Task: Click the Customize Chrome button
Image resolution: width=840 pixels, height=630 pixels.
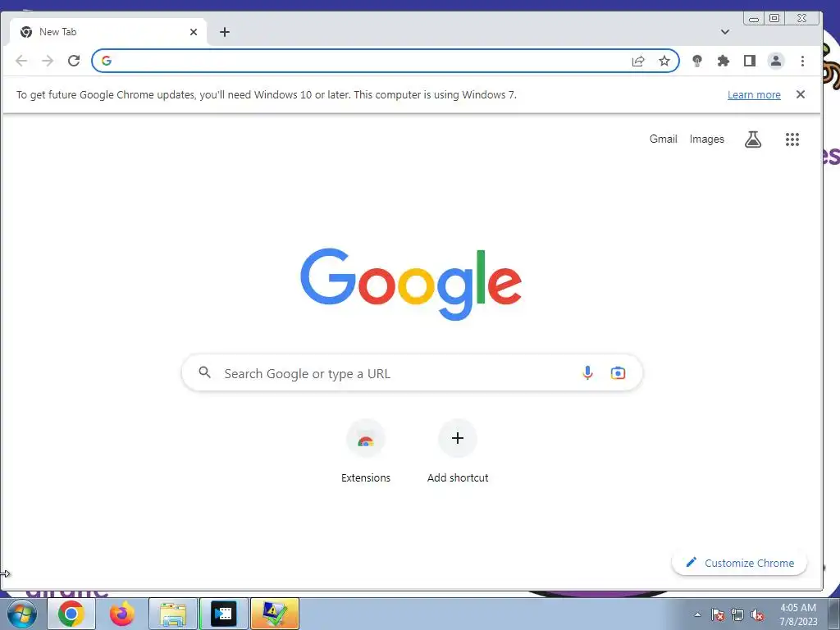Action: (x=739, y=563)
